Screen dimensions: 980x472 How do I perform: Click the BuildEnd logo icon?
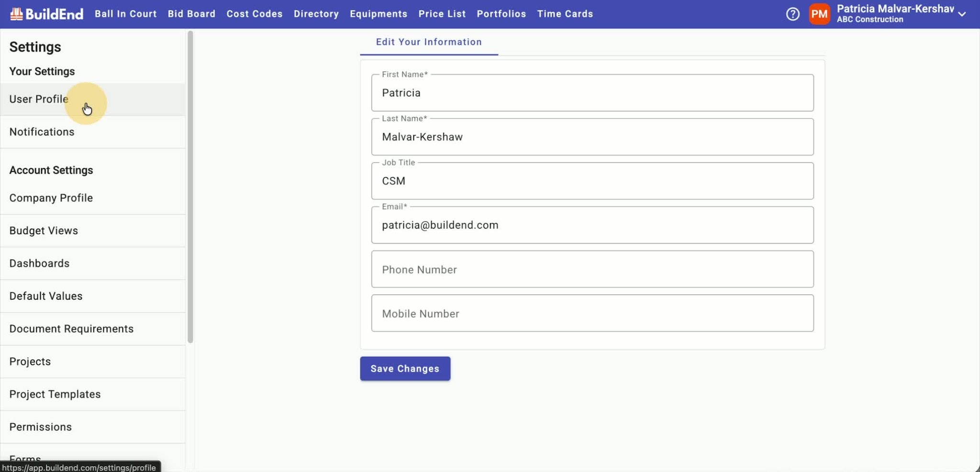click(16, 14)
